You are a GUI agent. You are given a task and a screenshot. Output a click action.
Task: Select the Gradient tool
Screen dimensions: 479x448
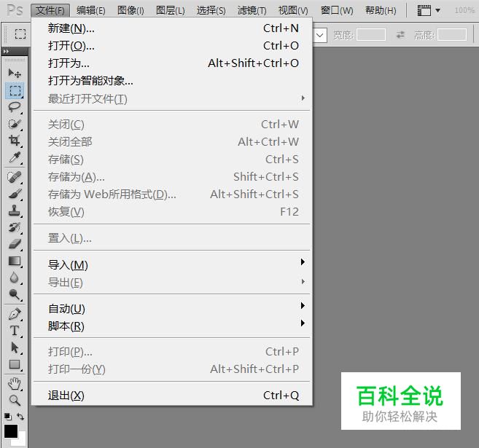point(15,261)
